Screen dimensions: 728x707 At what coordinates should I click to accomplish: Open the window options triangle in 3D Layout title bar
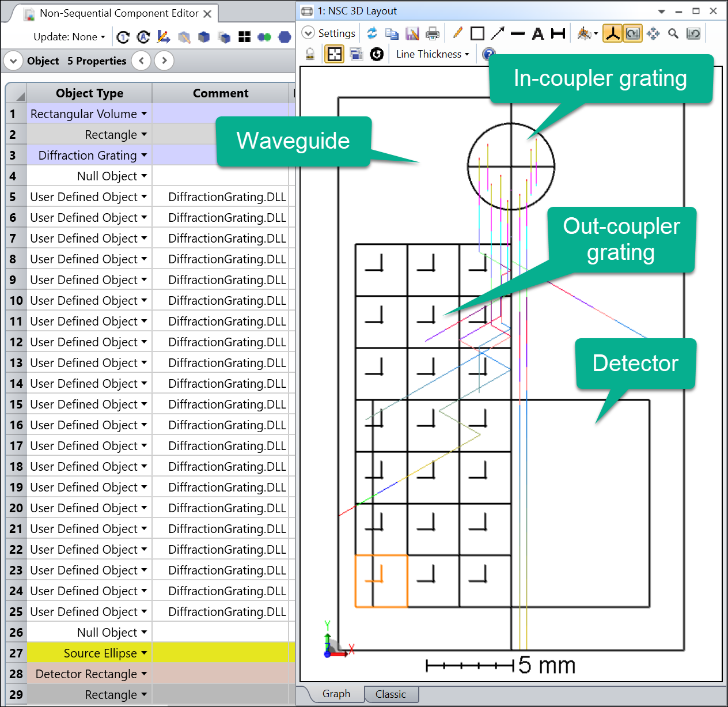click(x=662, y=11)
